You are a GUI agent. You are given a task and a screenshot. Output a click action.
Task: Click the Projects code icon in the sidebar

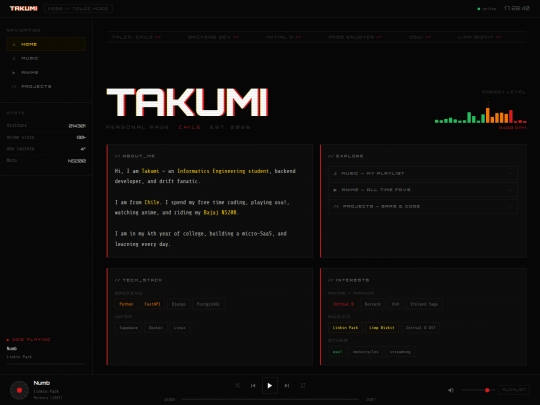(14, 86)
